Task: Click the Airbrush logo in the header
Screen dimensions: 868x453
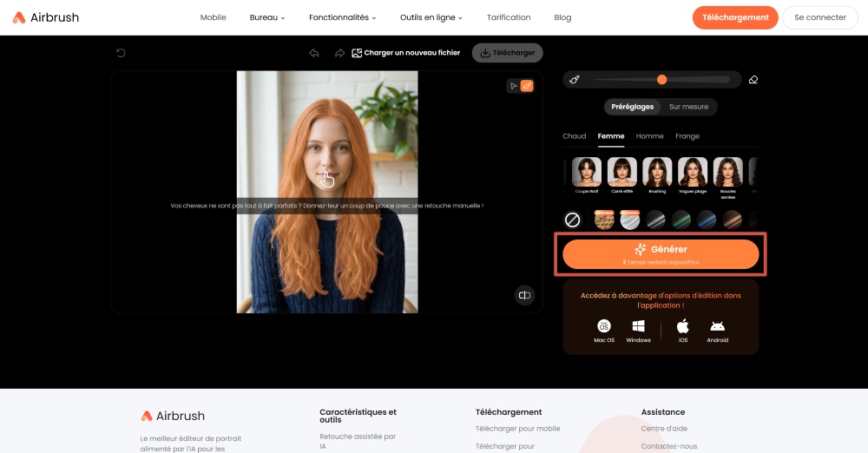Action: pos(46,17)
